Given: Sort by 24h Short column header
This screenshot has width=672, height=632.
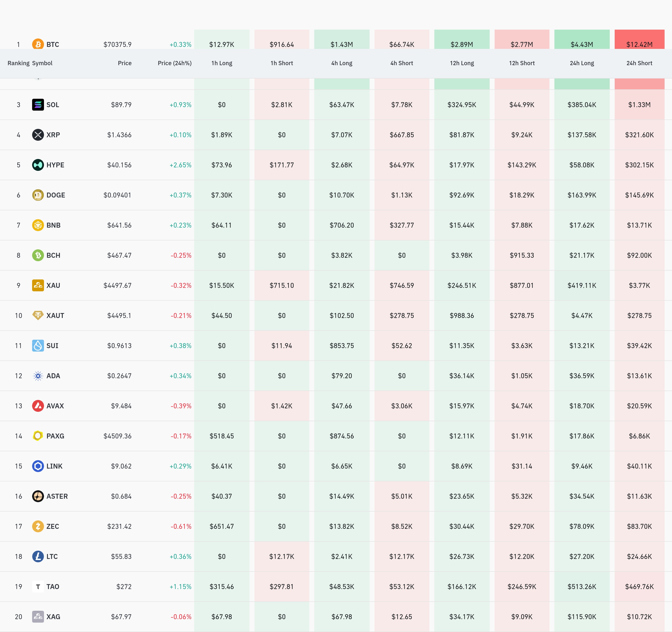Looking at the screenshot, I should [x=639, y=63].
